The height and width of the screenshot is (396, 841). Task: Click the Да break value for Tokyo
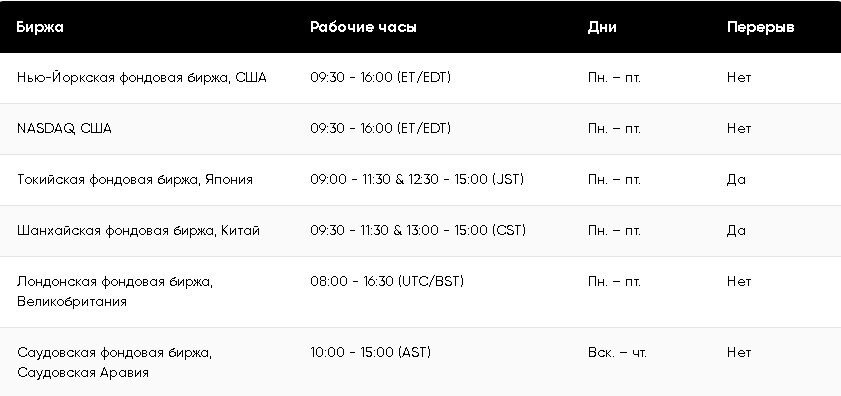coord(736,180)
